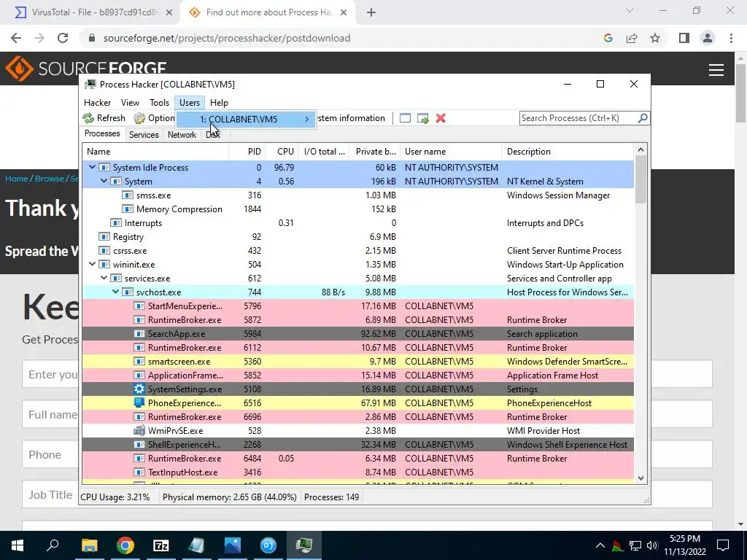The width and height of the screenshot is (747, 560).
Task: Click the find window toolbar icon
Action: [x=405, y=118]
